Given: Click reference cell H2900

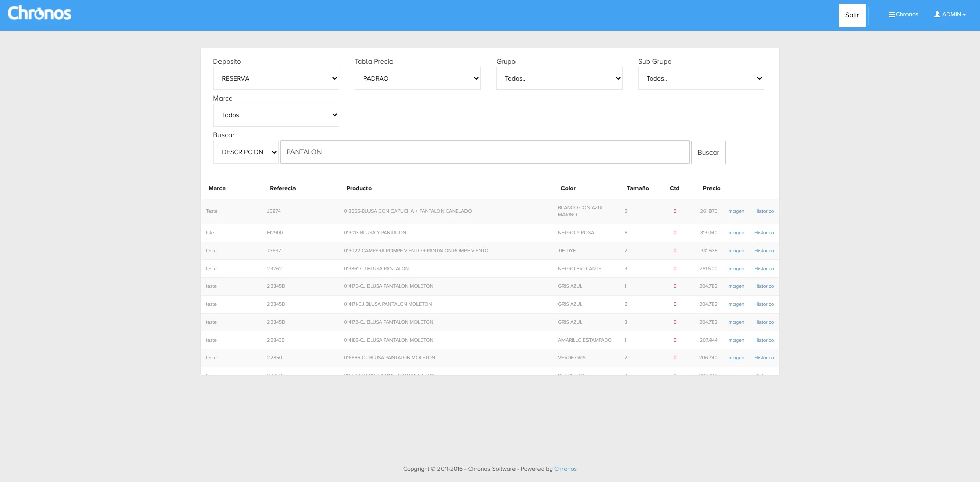Looking at the screenshot, I should pos(275,233).
